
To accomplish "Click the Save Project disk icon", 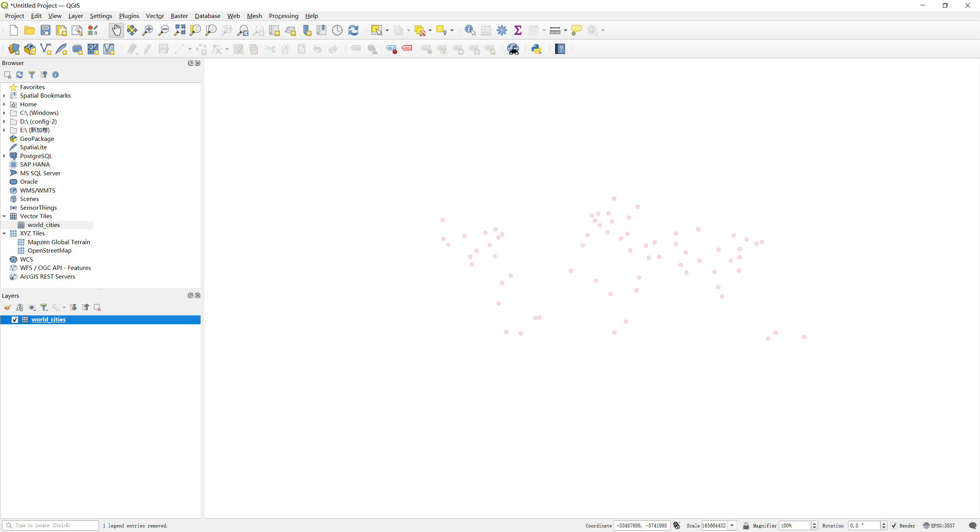I will pyautogui.click(x=46, y=30).
